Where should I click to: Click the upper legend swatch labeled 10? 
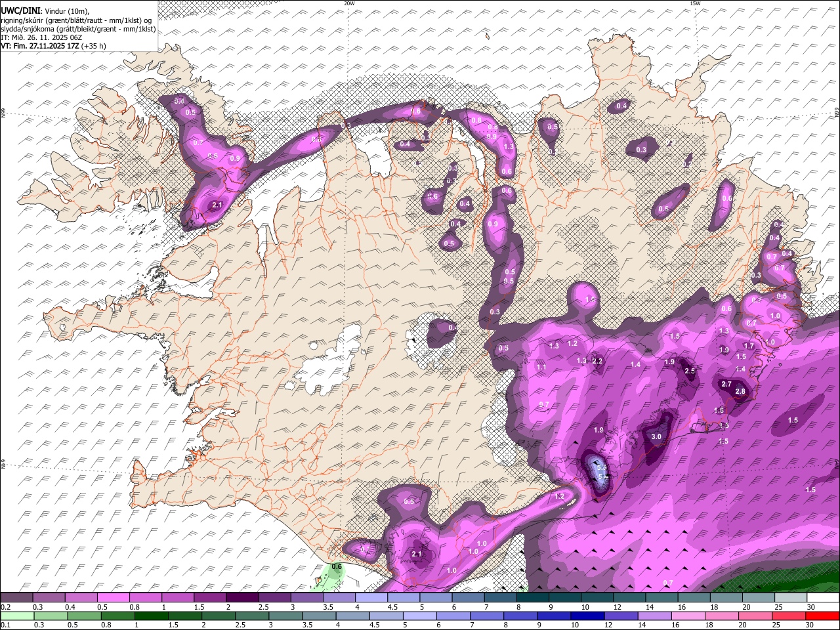coord(597,598)
